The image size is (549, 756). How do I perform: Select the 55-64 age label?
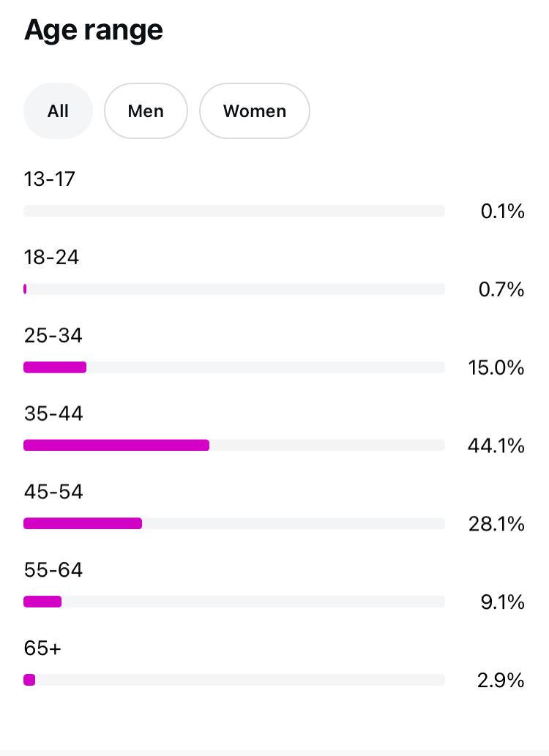point(53,570)
